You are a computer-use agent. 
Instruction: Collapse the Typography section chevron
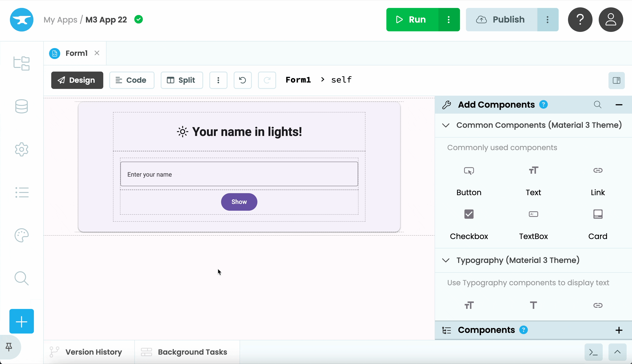[x=446, y=260]
